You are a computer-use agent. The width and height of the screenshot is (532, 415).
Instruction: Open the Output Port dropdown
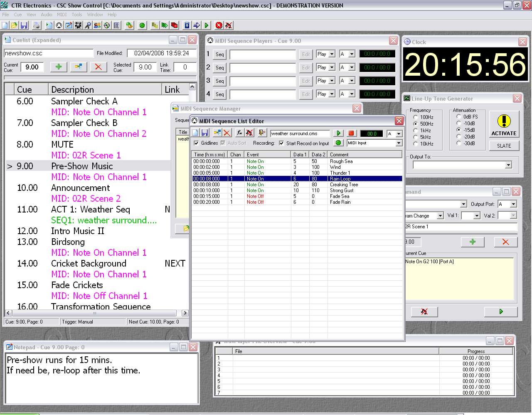[x=513, y=204]
